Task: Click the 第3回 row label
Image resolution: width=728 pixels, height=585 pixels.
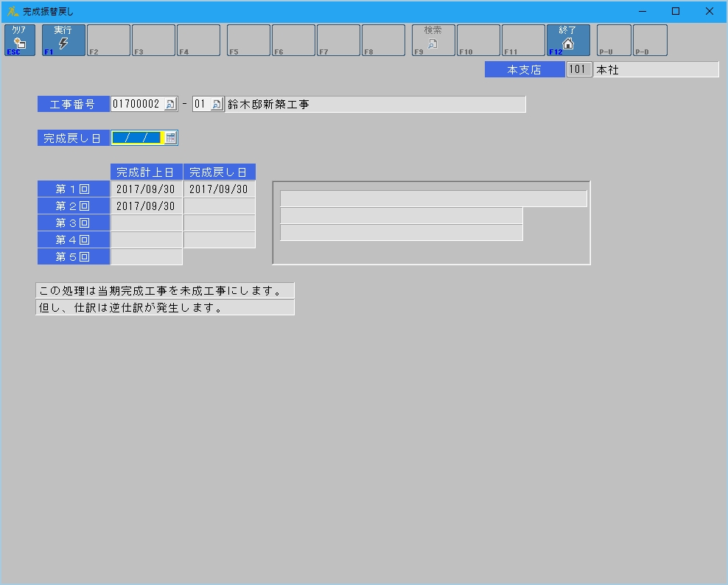Action: [73, 223]
